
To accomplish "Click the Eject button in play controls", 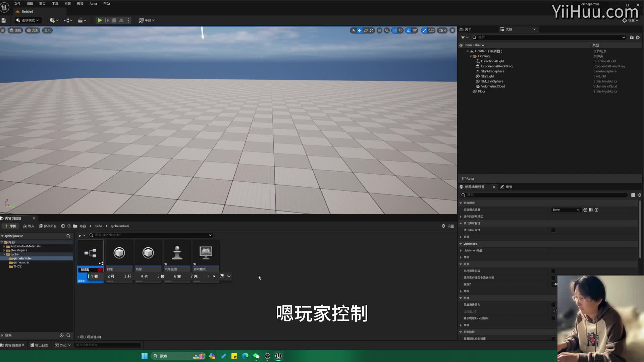I will tap(121, 20).
